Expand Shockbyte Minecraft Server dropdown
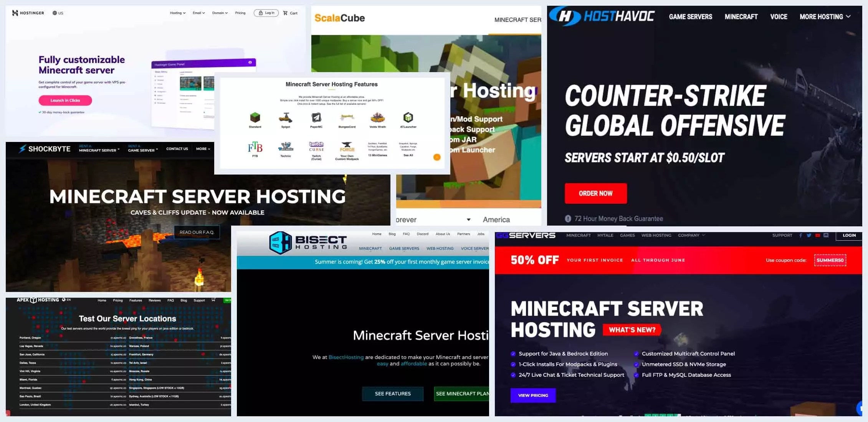This screenshot has width=868, height=422. [99, 148]
